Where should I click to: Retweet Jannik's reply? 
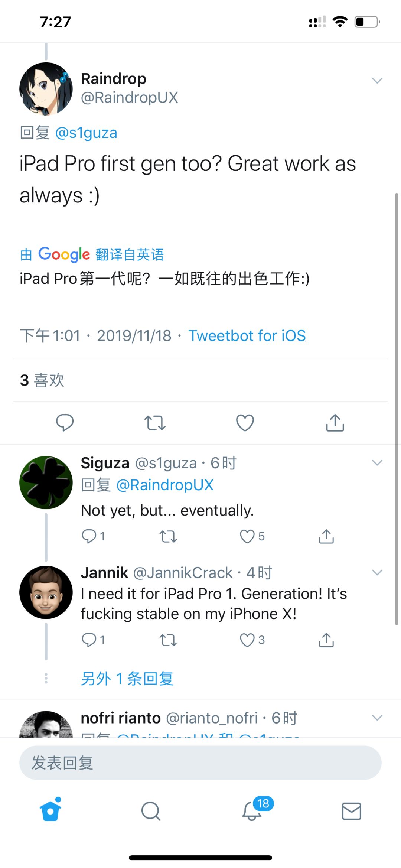point(167,640)
